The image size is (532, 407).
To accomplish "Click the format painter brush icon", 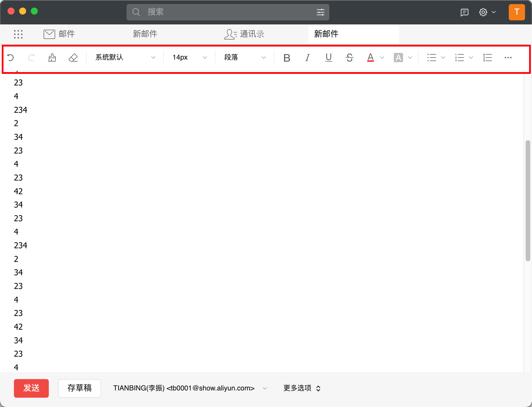I will (52, 58).
